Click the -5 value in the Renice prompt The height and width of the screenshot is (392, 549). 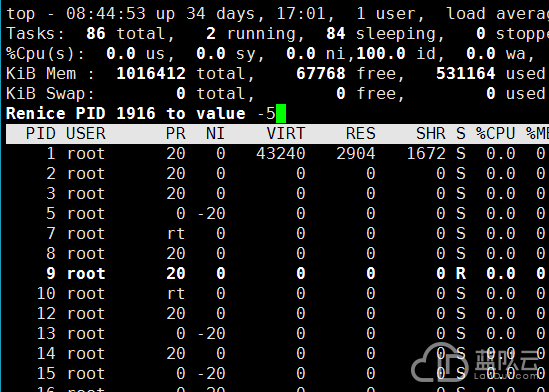click(x=266, y=113)
